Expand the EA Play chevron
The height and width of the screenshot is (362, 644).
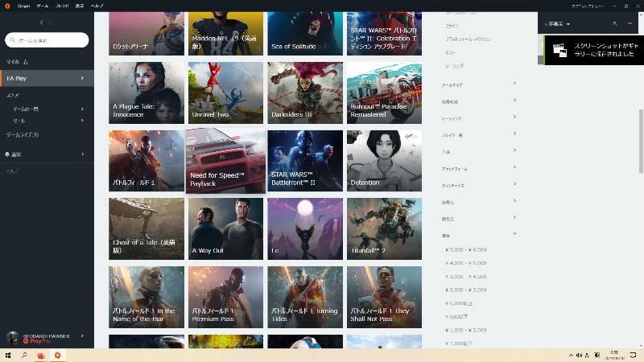tap(82, 78)
